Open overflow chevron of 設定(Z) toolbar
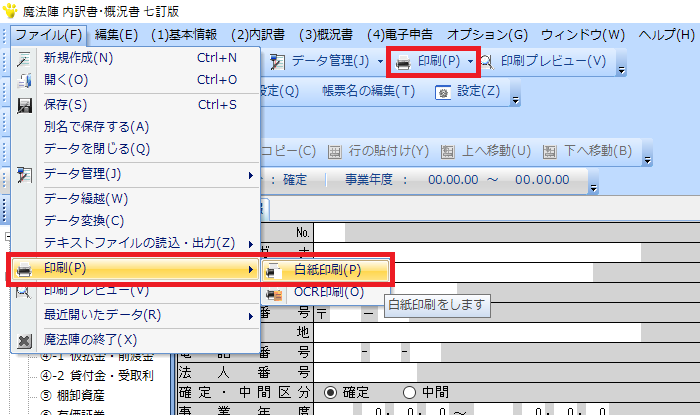700x415 pixels. (x=515, y=100)
